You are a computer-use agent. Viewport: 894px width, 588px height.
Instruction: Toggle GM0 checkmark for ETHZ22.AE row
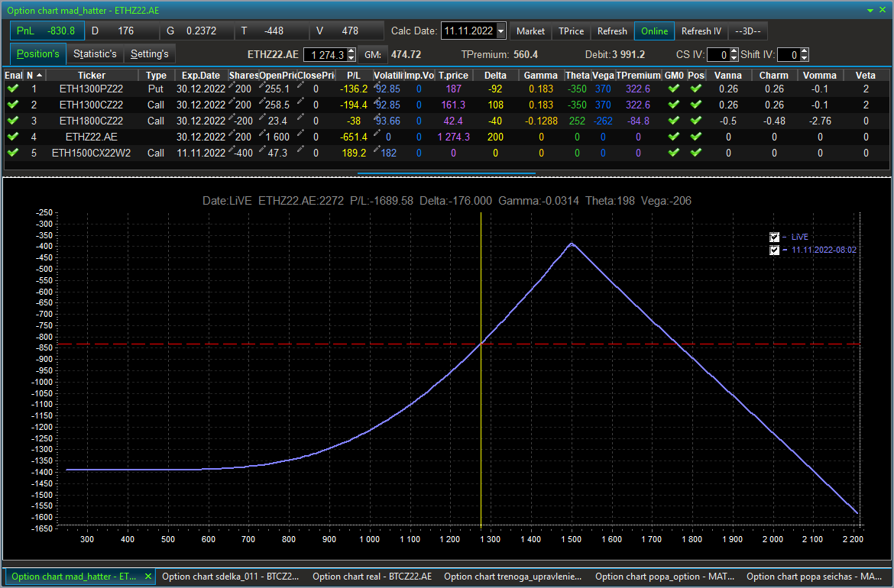pyautogui.click(x=674, y=137)
